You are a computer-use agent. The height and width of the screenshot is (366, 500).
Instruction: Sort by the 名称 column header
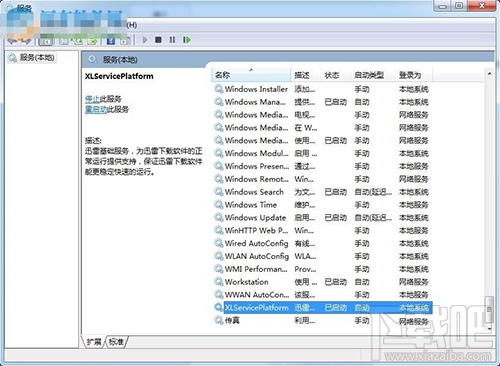coord(251,75)
